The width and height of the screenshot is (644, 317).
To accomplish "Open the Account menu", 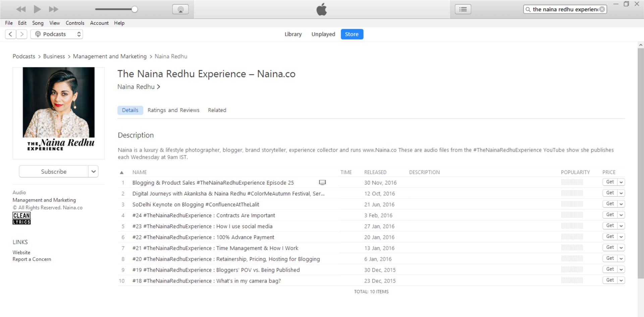I will [x=99, y=23].
